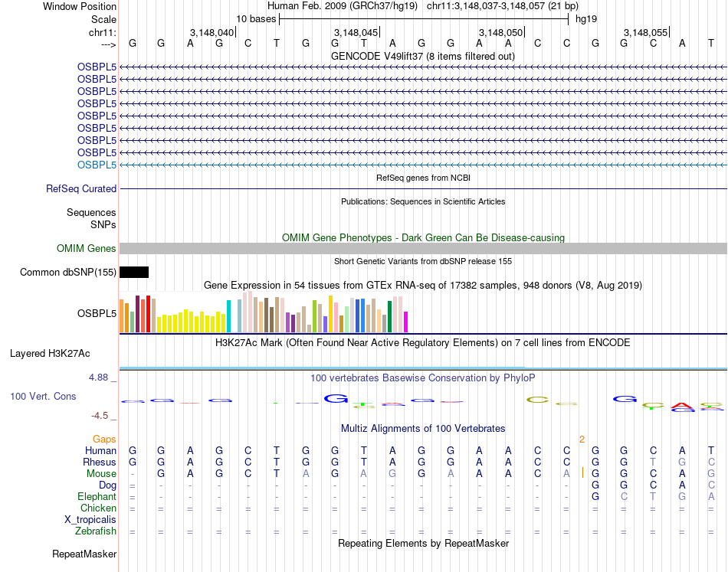Click the hg19 label beside the scale bar
The height and width of the screenshot is (572, 728).
point(586,19)
